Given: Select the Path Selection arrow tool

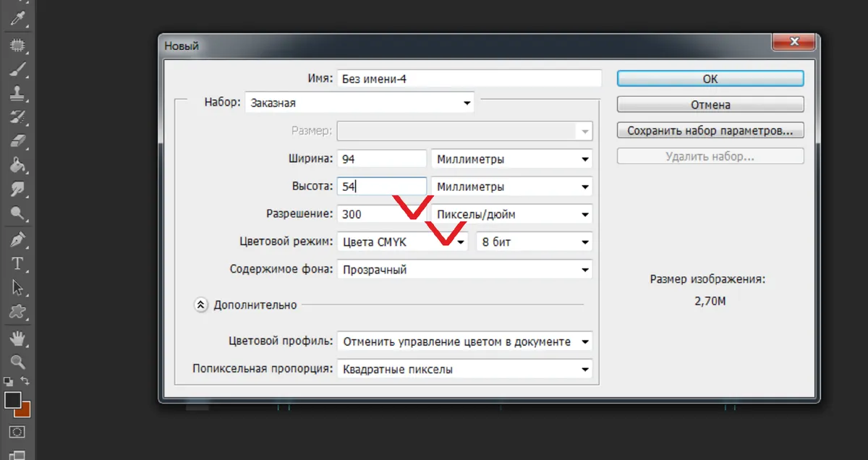Looking at the screenshot, I should coord(17,287).
